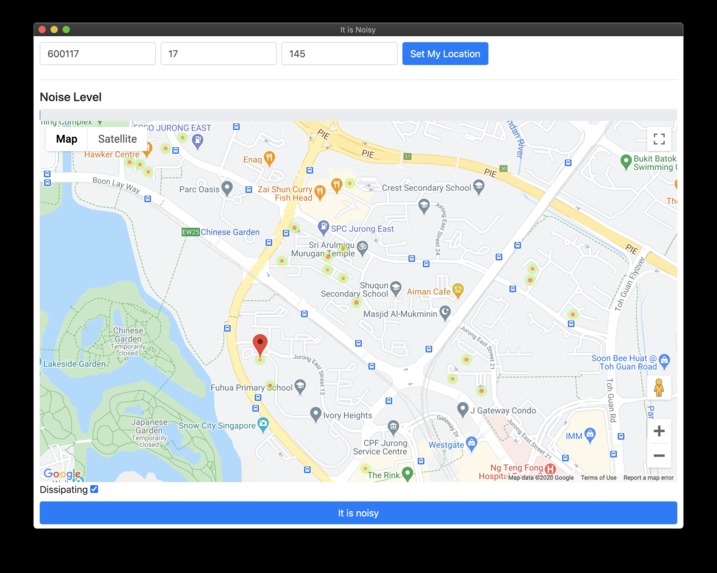Click Ng Teng Fong Hospital icon
Screen dimensions: 717x573
pyautogui.click(x=551, y=469)
